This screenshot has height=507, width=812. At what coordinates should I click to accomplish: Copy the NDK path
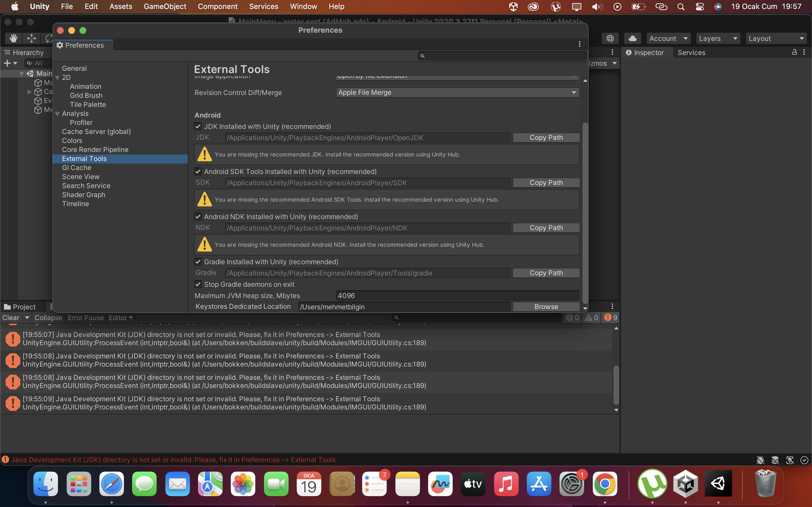click(x=546, y=228)
